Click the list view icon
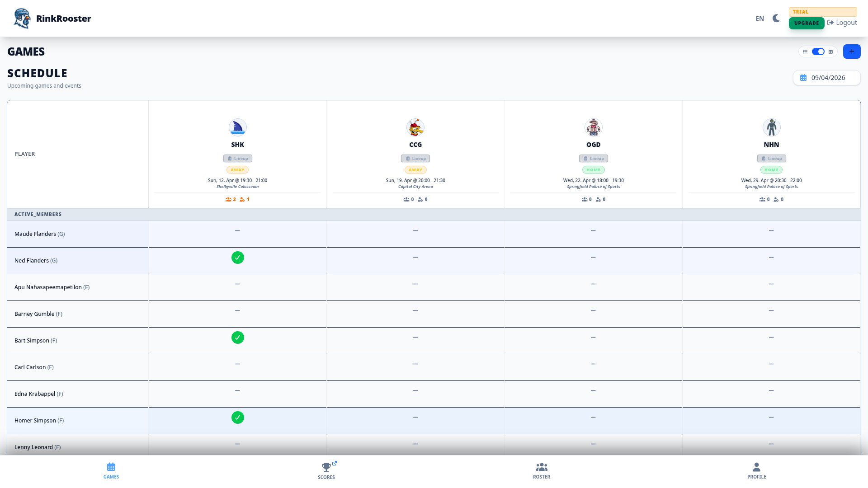Viewport: 868px width, 488px height. pyautogui.click(x=805, y=52)
